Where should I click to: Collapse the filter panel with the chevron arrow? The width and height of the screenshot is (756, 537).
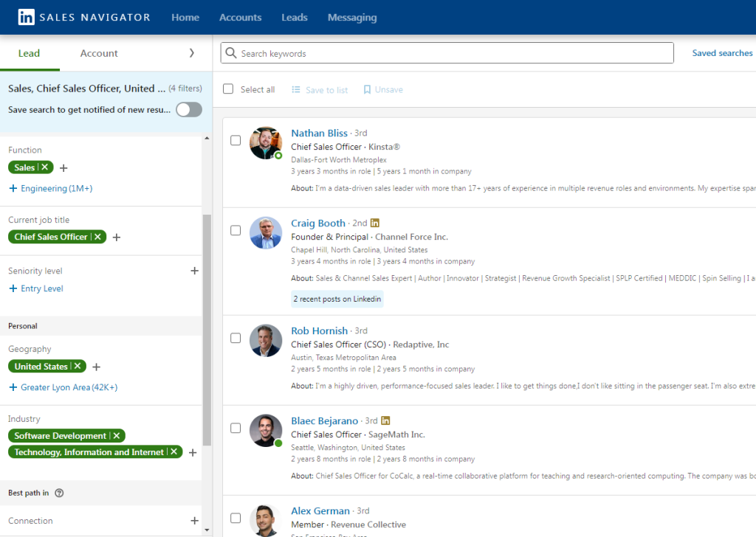click(x=192, y=53)
